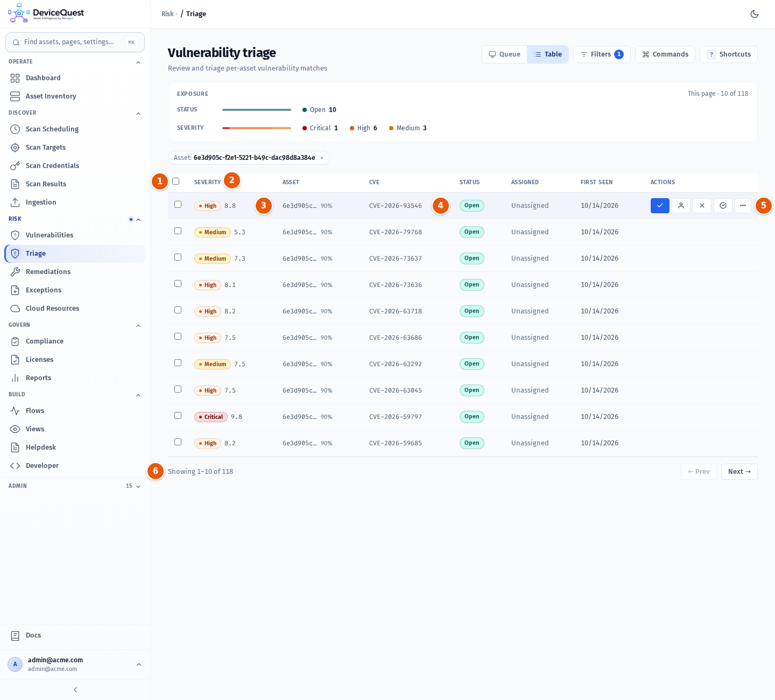This screenshot has width=775, height=700.
Task: Tick checkbox for CVE-2026-73637
Action: pyautogui.click(x=178, y=257)
